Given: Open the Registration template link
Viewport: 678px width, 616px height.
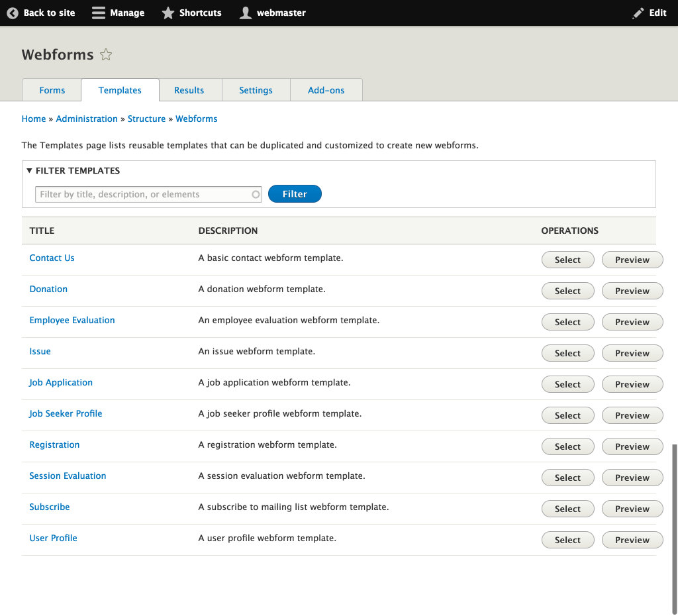Looking at the screenshot, I should [54, 444].
